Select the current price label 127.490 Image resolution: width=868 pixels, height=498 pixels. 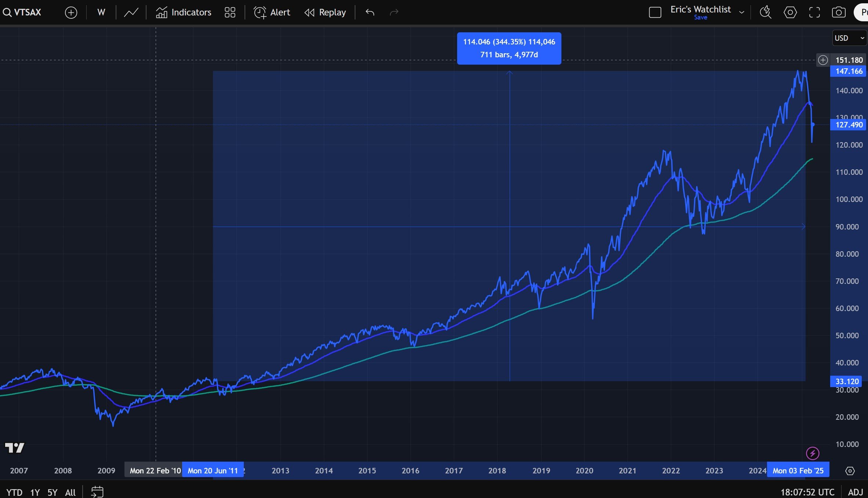coord(849,125)
